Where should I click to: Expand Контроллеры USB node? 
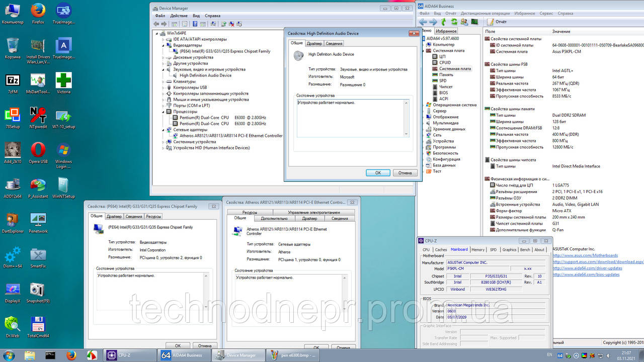pyautogui.click(x=163, y=87)
